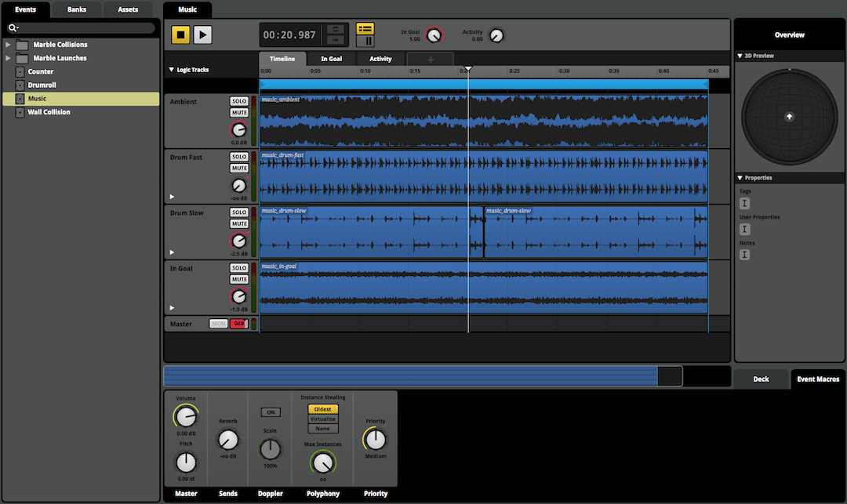Click the Counter event icon

click(20, 72)
